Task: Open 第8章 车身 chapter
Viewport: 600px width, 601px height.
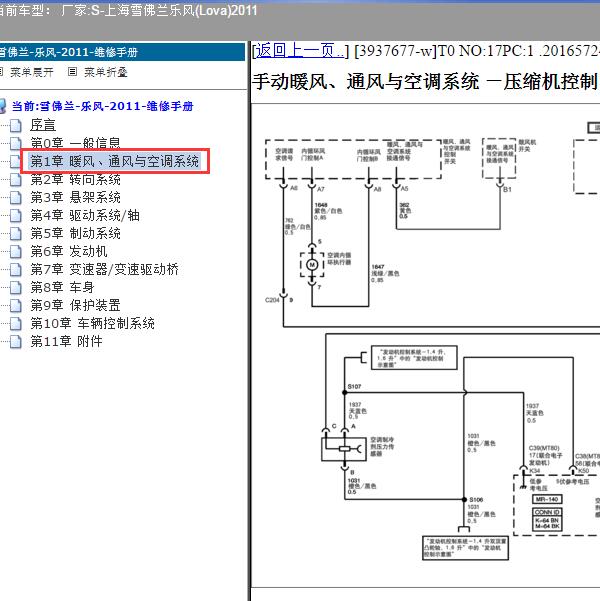Action: tap(62, 287)
